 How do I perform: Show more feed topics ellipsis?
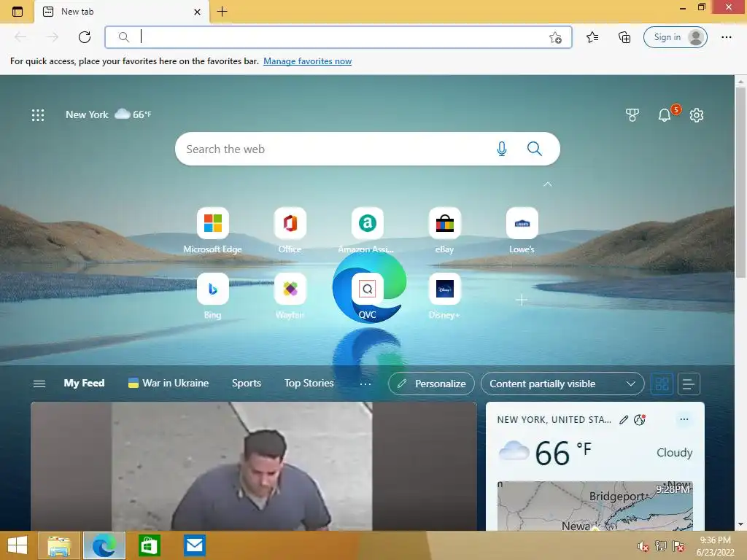click(365, 384)
